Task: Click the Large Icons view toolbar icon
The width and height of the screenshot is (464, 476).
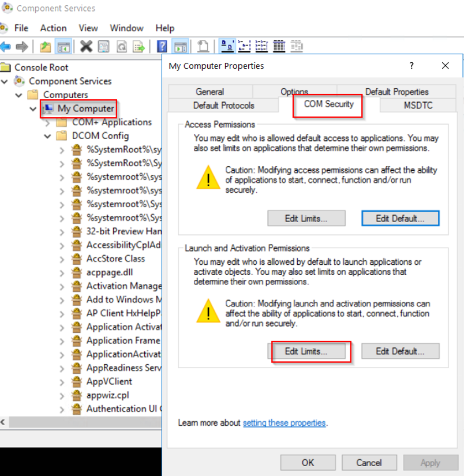Action: (227, 46)
